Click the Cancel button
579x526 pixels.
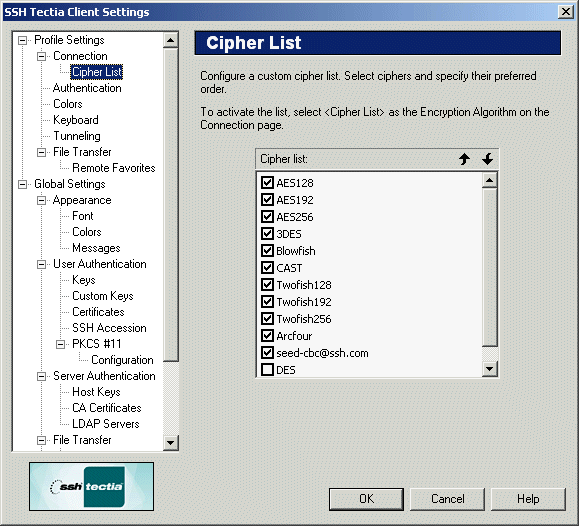point(448,499)
